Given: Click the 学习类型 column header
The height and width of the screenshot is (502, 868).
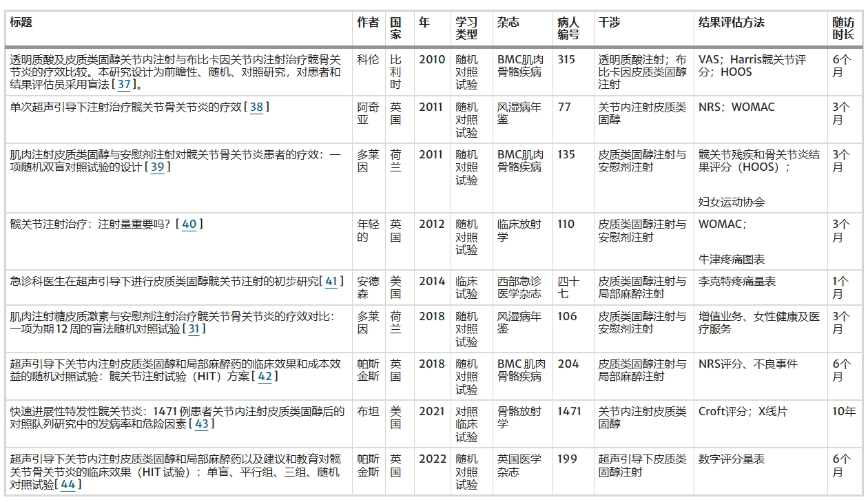Looking at the screenshot, I should click(x=466, y=28).
